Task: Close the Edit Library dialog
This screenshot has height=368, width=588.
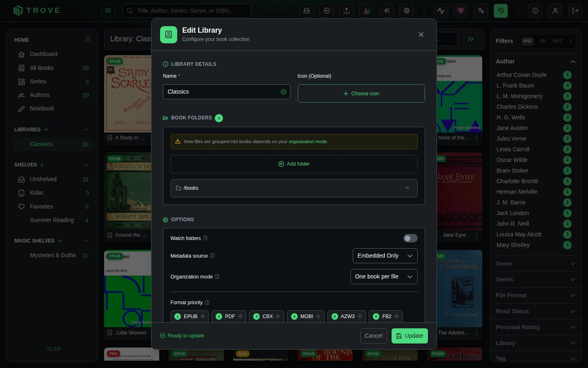Action: 421,35
